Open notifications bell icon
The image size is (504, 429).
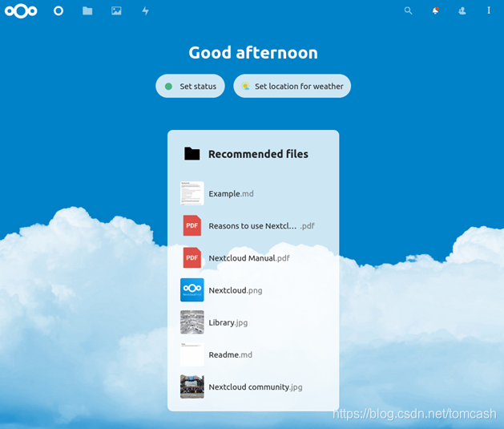(x=435, y=10)
